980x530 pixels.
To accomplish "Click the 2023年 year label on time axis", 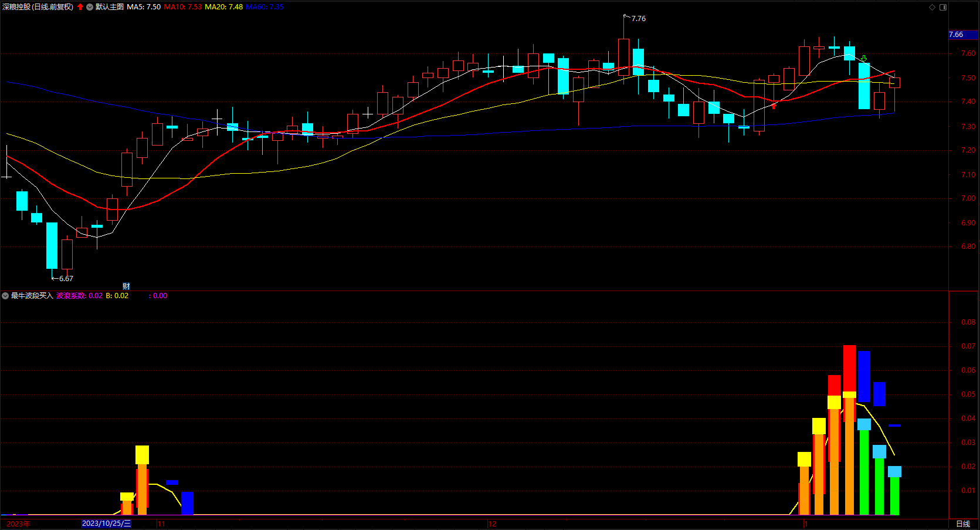I will (18, 524).
